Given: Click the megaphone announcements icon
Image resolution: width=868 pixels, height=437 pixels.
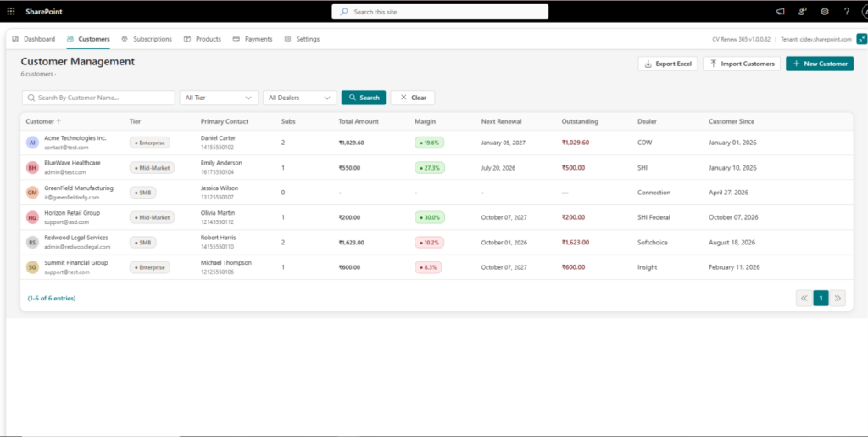Looking at the screenshot, I should (781, 11).
